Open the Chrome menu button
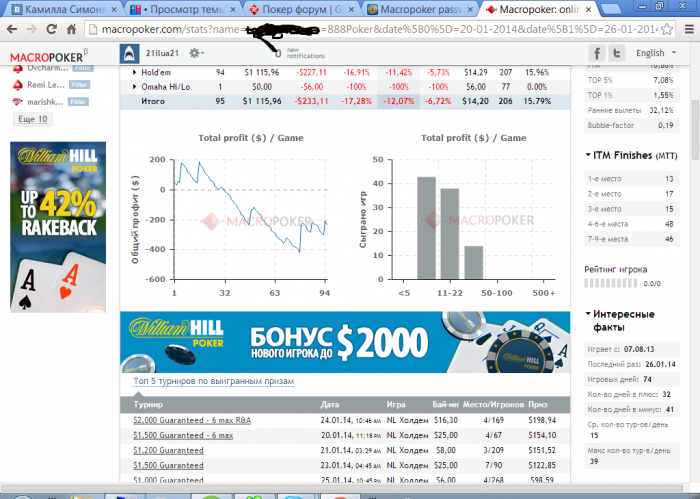 click(x=689, y=29)
